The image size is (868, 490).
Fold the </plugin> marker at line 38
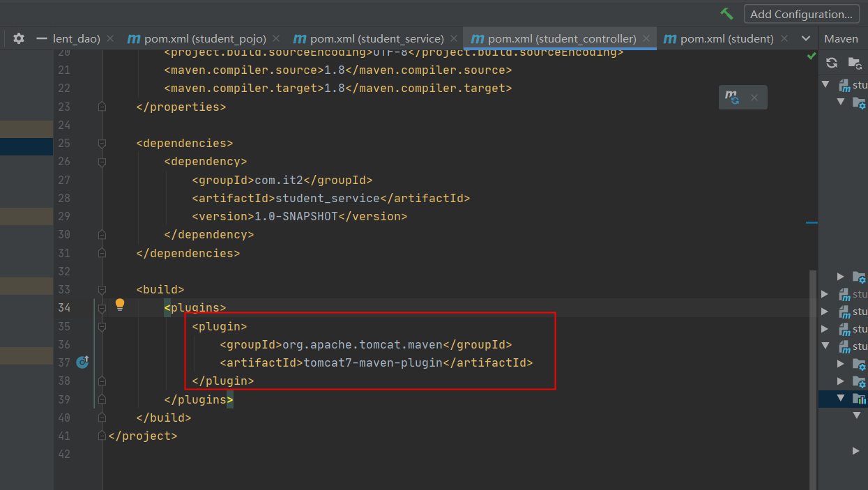[102, 381]
